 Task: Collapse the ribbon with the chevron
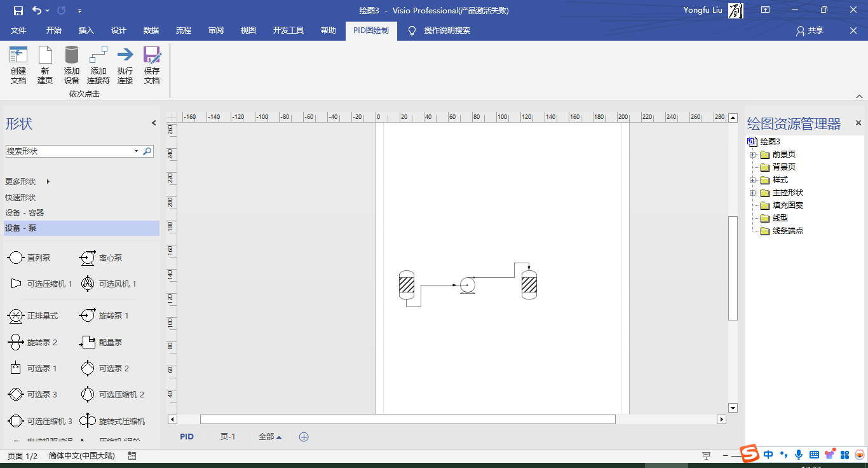pos(859,97)
